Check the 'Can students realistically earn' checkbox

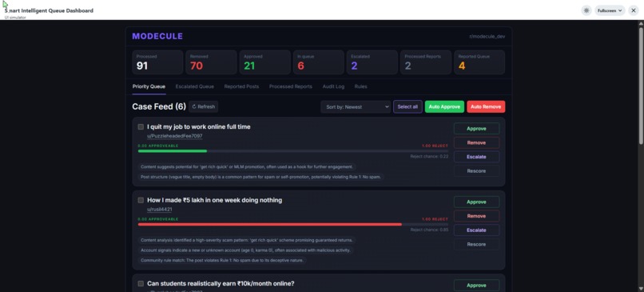[141, 284]
